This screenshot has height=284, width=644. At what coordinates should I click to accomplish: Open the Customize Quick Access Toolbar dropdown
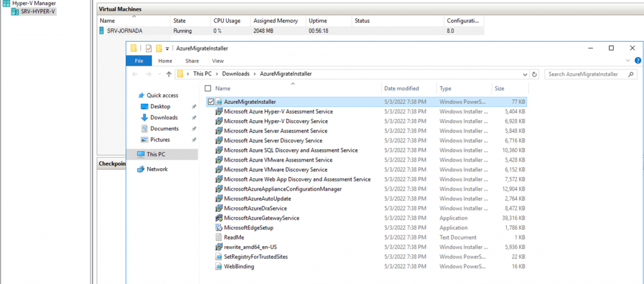[x=167, y=49]
